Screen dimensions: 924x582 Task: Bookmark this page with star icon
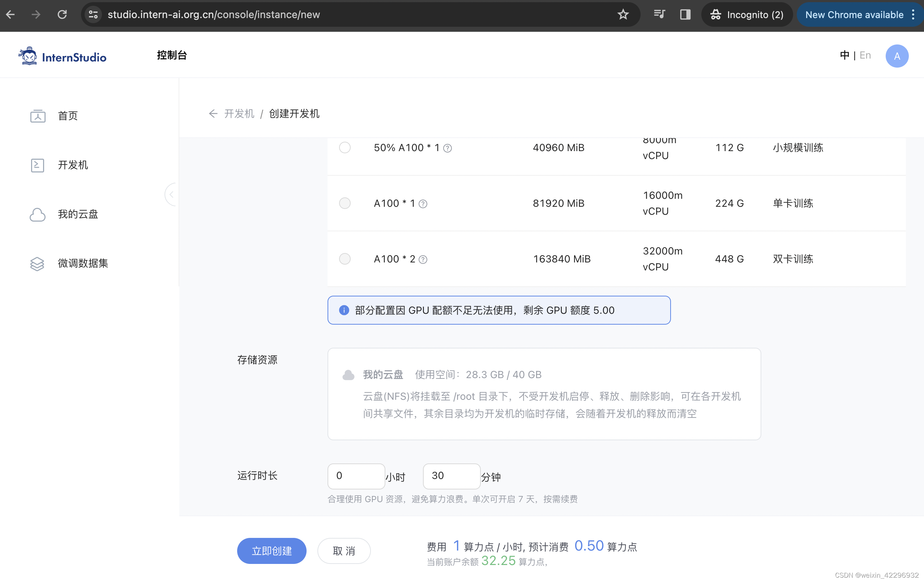[x=623, y=14]
